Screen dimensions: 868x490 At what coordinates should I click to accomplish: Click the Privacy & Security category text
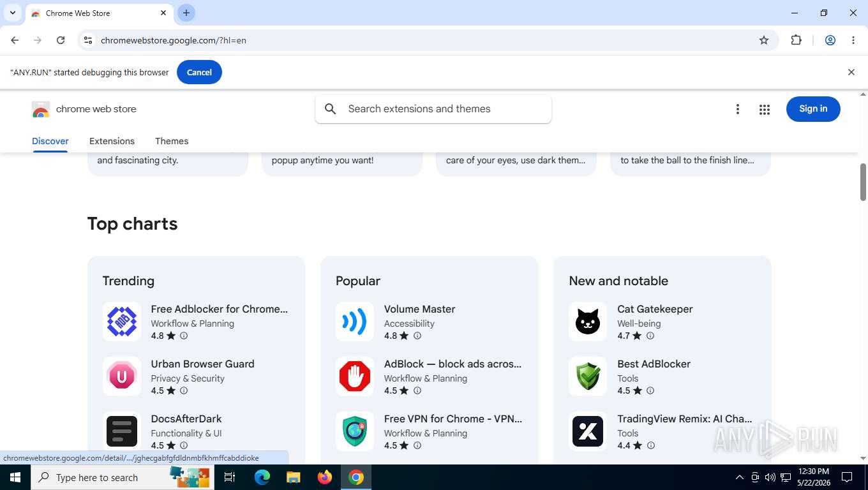click(x=188, y=378)
